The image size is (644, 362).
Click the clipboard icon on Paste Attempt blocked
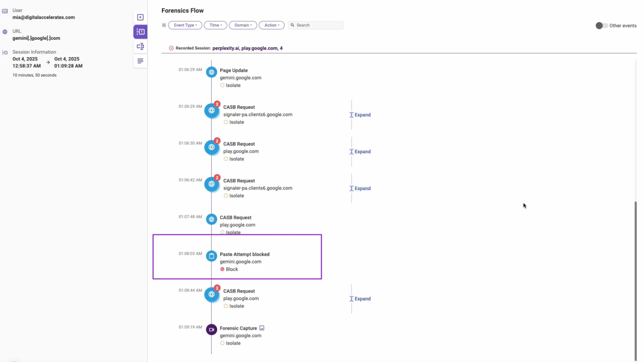[x=212, y=256]
